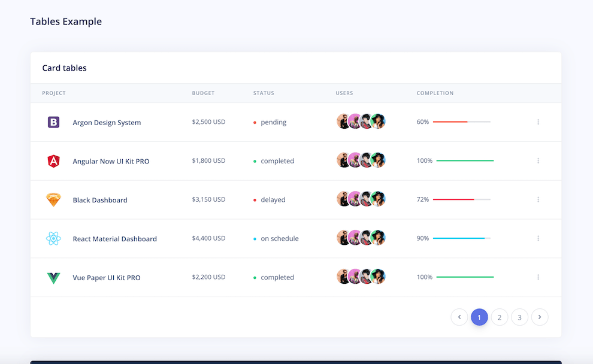Click the Bootstrap logo next to Argon Design System
The height and width of the screenshot is (364, 593).
click(x=53, y=122)
